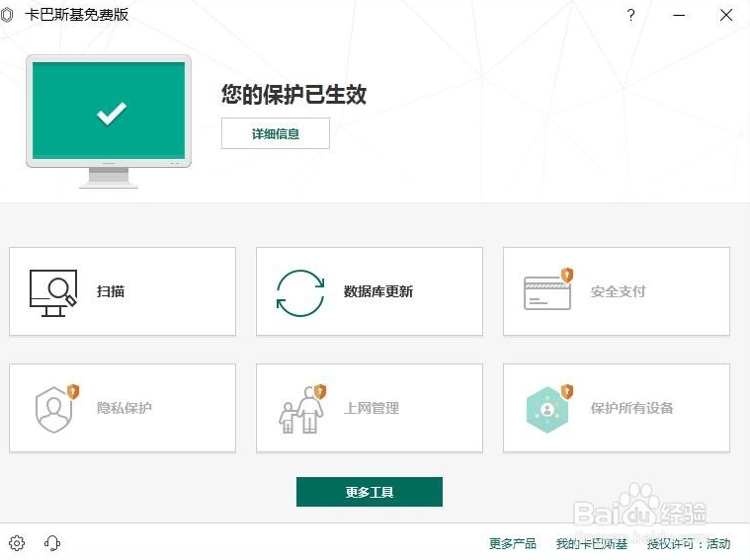The width and height of the screenshot is (750, 560).
Task: Select the 隐私保护 tile label
Action: click(x=125, y=408)
